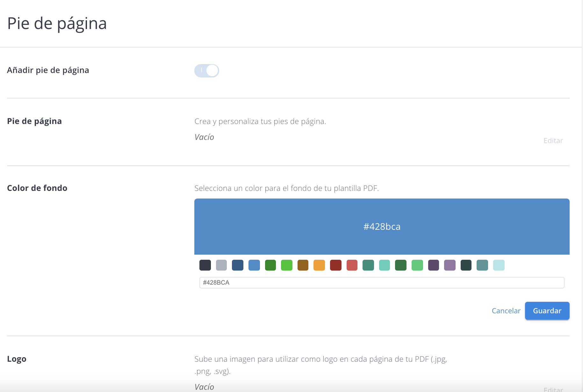Select the navy blue color swatch
583x392 pixels.
238,265
